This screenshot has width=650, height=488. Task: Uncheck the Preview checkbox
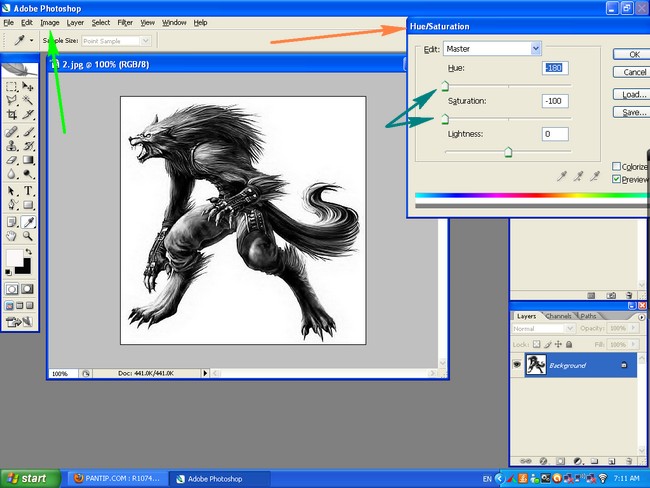tap(616, 179)
